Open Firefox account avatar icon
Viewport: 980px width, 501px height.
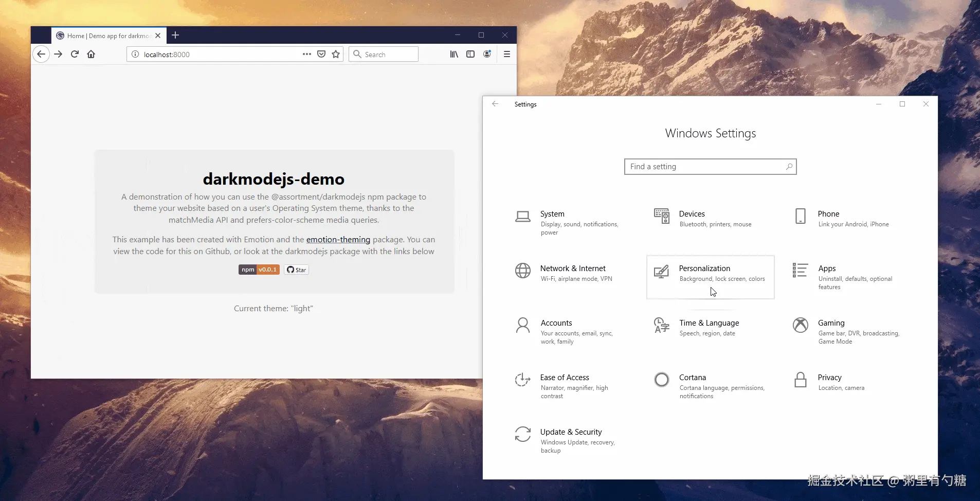487,54
